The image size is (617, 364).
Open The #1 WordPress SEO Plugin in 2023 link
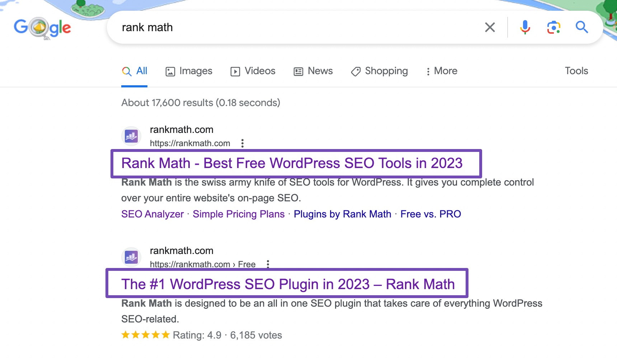pos(288,284)
